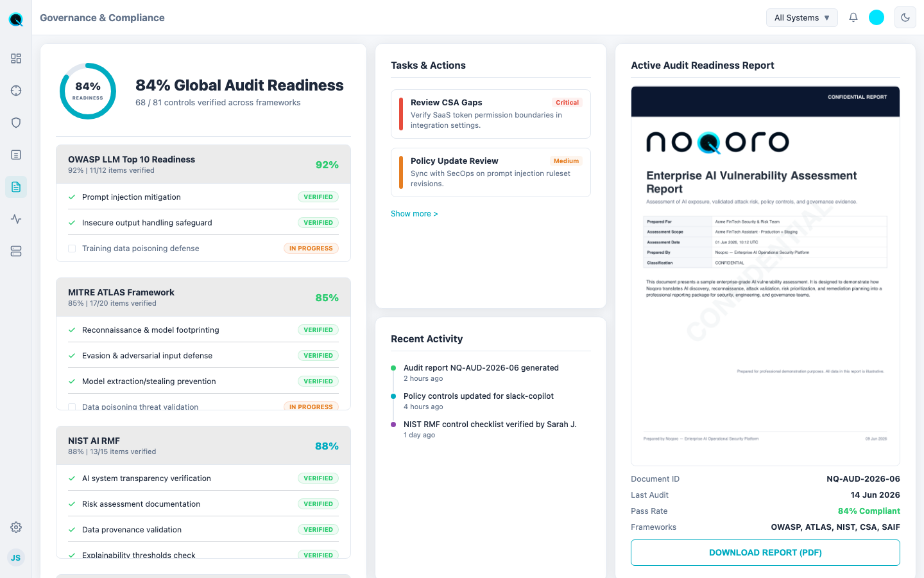The image size is (924, 578).
Task: Select the highlighted report document sidebar icon
Action: pyautogui.click(x=16, y=187)
